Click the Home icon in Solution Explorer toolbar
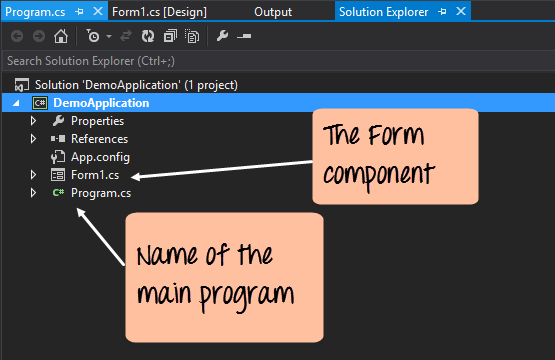Viewport: 555px width, 360px height. [x=61, y=36]
